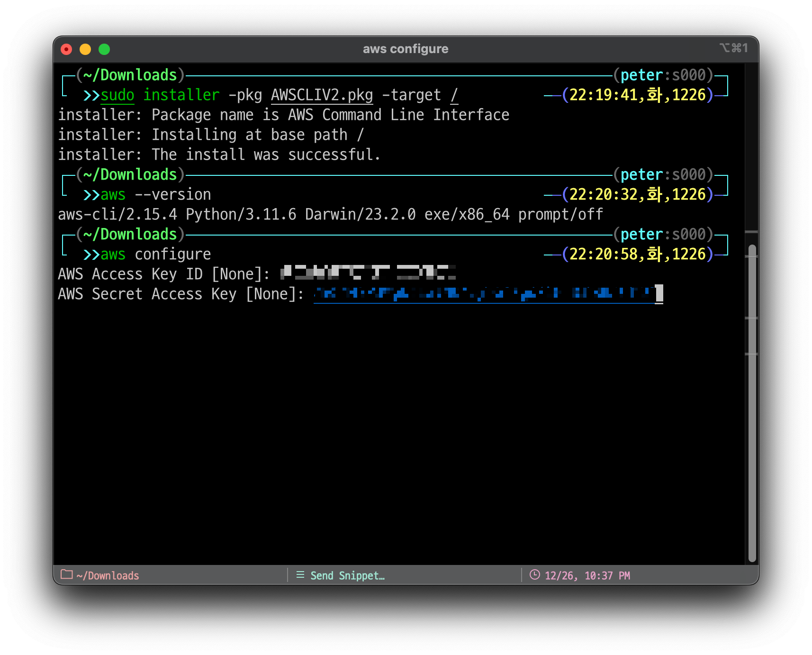Click the vertical scrollbar thumb
The height and width of the screenshot is (655, 812).
coord(752,403)
